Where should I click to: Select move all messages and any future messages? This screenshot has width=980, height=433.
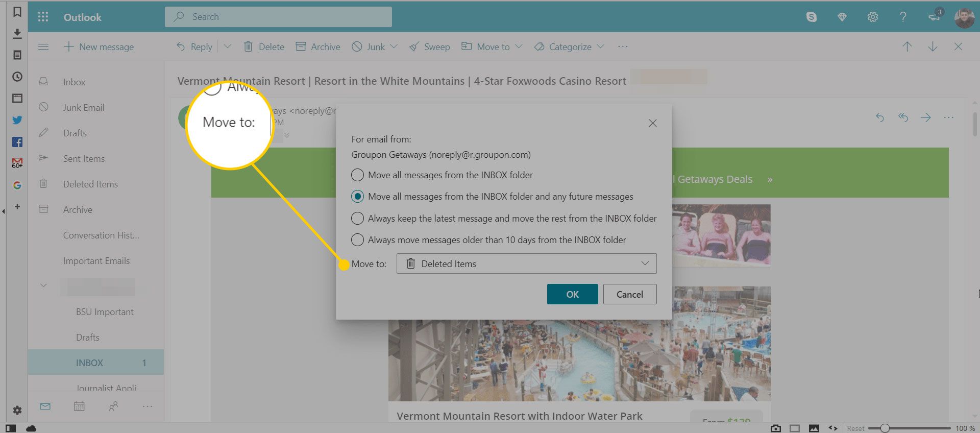492,197
